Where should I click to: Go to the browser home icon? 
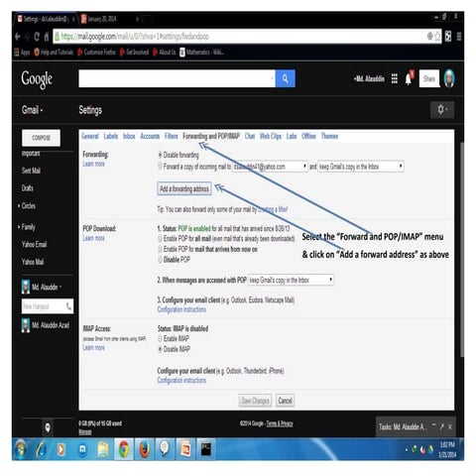[x=47, y=37]
